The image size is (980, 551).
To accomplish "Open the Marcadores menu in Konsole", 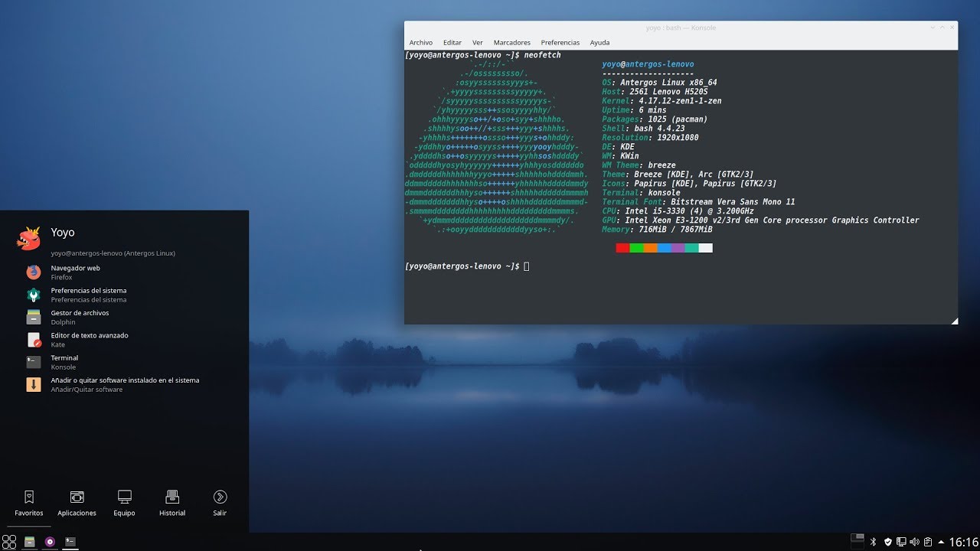I will point(511,43).
